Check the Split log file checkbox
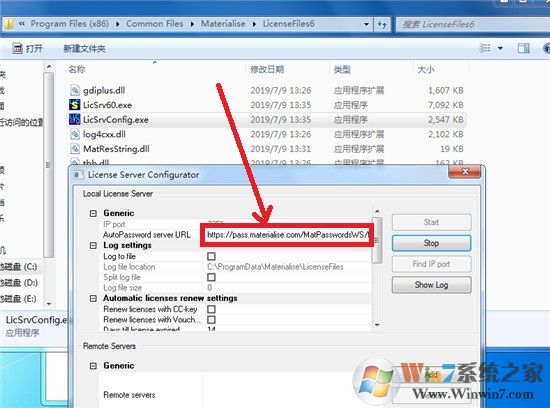Image resolution: width=550 pixels, height=408 pixels. point(211,277)
